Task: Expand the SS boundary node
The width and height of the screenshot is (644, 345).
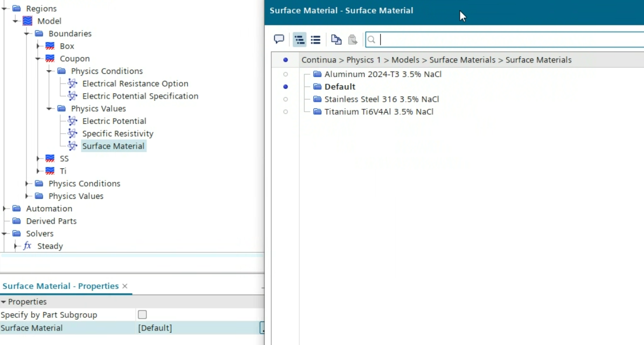Action: coord(38,158)
